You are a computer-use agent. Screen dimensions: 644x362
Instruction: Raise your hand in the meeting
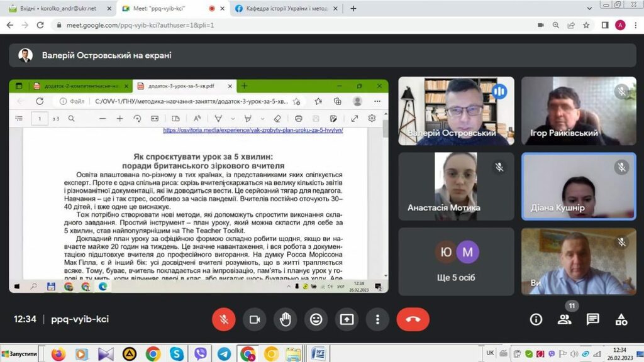(286, 319)
